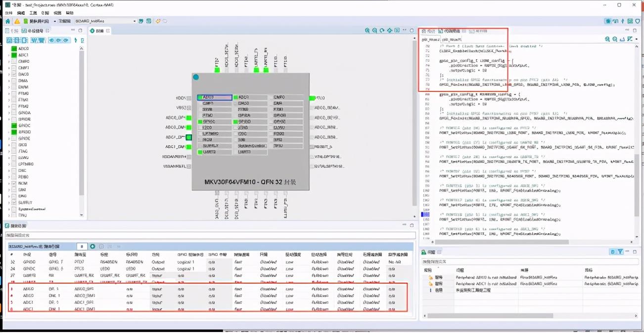Click the row-count number field in routing details
Screen dimensions: 644x333
pos(82,246)
